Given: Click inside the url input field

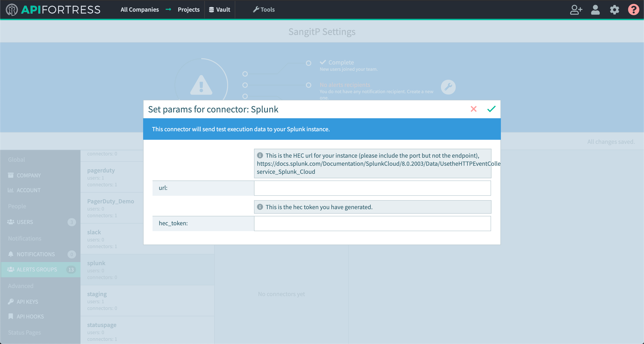Looking at the screenshot, I should pos(372,188).
